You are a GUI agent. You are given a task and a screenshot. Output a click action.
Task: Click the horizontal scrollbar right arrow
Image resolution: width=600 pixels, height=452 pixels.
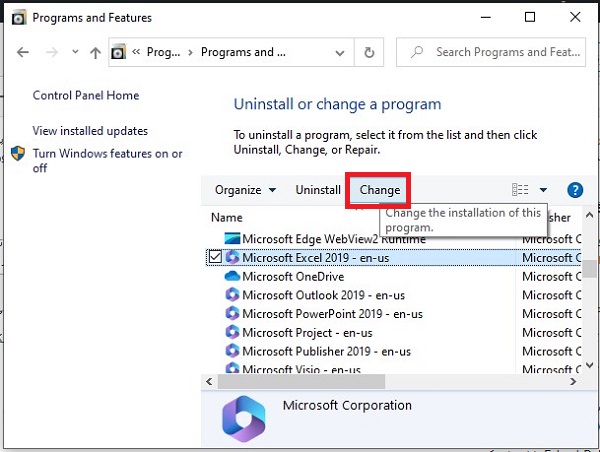pyautogui.click(x=572, y=382)
